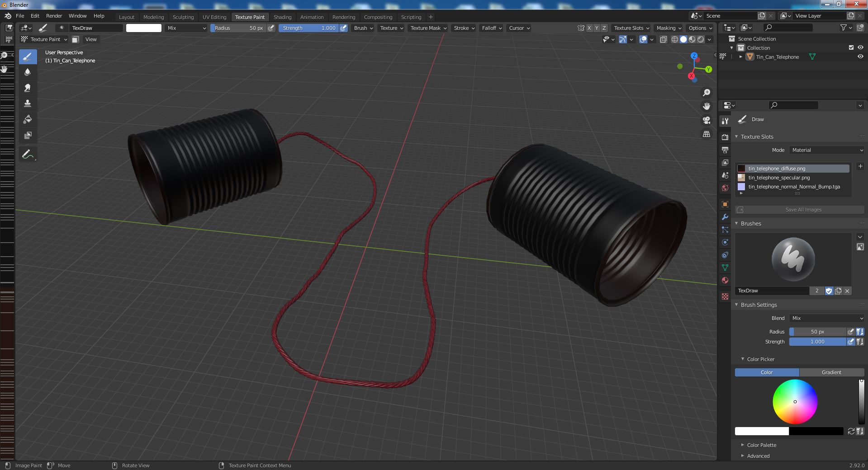Hide Tin_Can_Telephone in the outliner
Screen dimensions: 868x470
[x=860, y=57]
